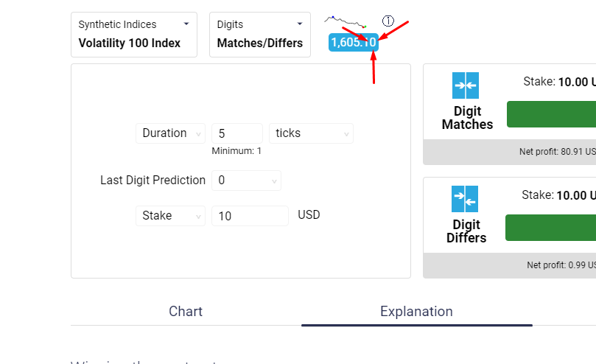
Task: Open the Last Digit Prediction dropdown
Action: [x=246, y=181]
